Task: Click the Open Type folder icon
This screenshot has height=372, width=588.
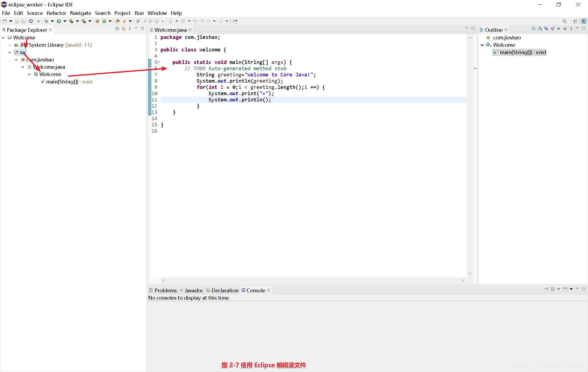Action: (x=118, y=21)
